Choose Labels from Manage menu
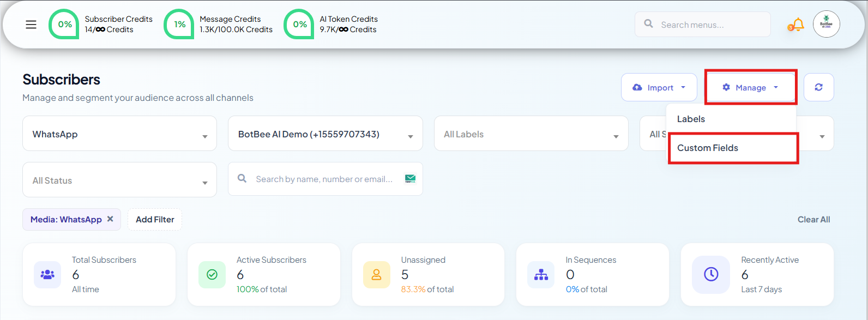 click(731, 119)
